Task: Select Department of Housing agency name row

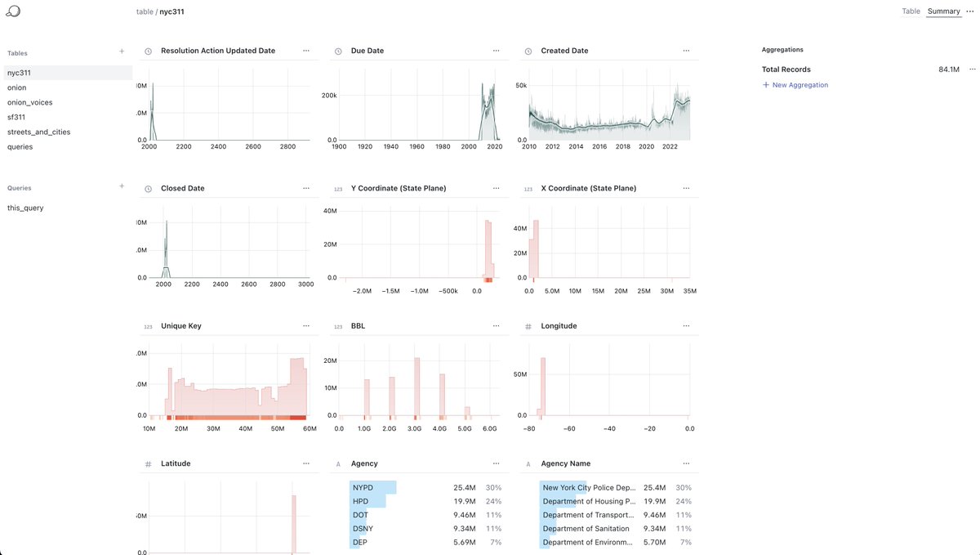Action: pyautogui.click(x=616, y=501)
